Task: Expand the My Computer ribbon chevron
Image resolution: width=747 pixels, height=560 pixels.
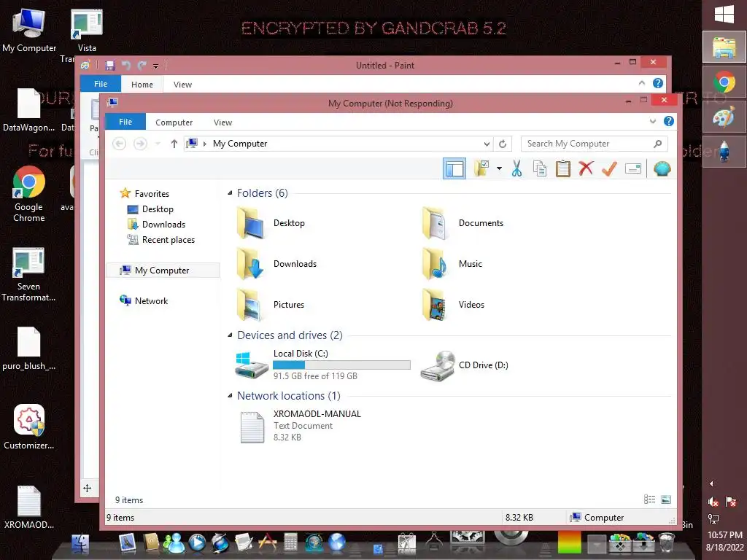Action: 653,122
